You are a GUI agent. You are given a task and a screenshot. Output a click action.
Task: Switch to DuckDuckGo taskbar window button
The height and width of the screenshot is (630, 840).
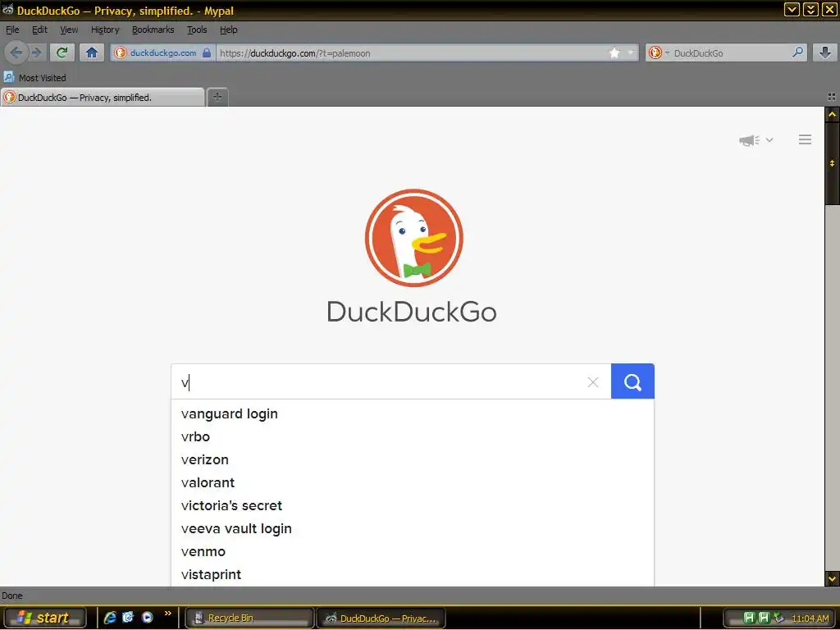381,618
